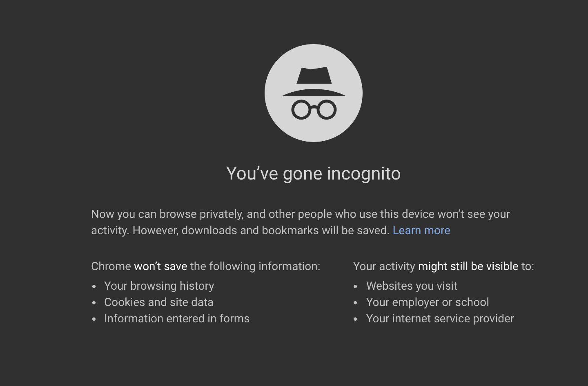Image resolution: width=588 pixels, height=386 pixels.
Task: Click 'Your internet service provider' text
Action: point(440,319)
